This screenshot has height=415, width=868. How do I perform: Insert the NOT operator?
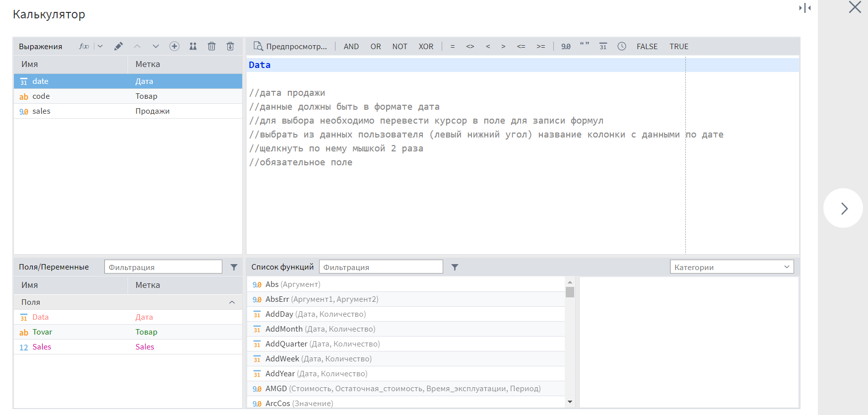click(x=400, y=46)
